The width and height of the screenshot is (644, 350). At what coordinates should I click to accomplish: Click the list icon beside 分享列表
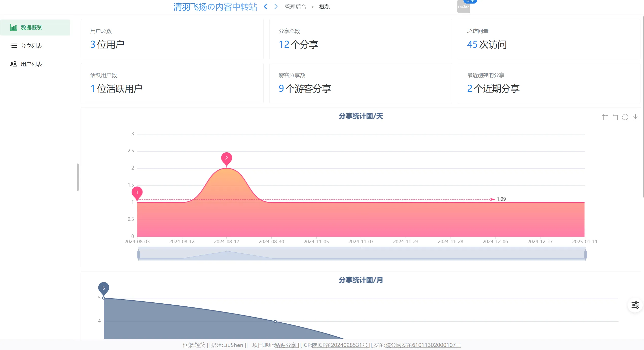[x=13, y=46]
